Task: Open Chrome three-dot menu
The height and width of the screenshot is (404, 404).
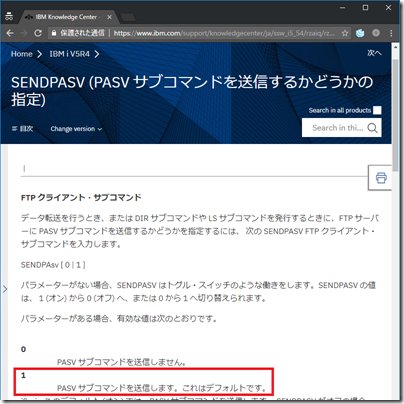Action: (x=391, y=33)
